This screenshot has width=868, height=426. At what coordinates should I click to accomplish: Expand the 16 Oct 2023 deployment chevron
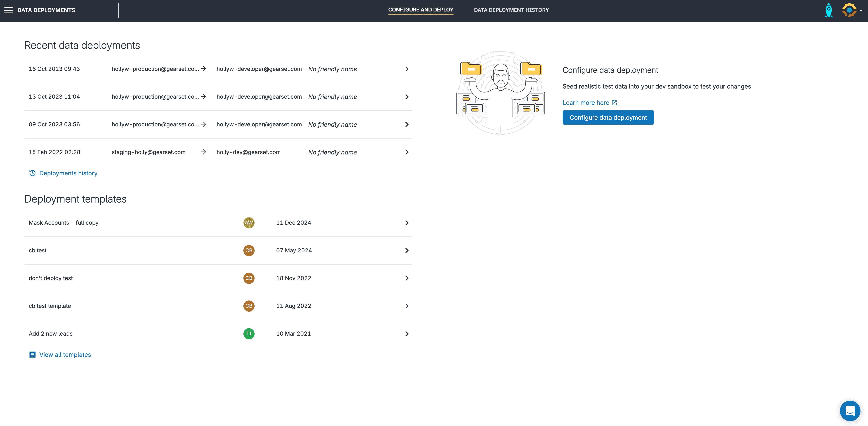407,69
